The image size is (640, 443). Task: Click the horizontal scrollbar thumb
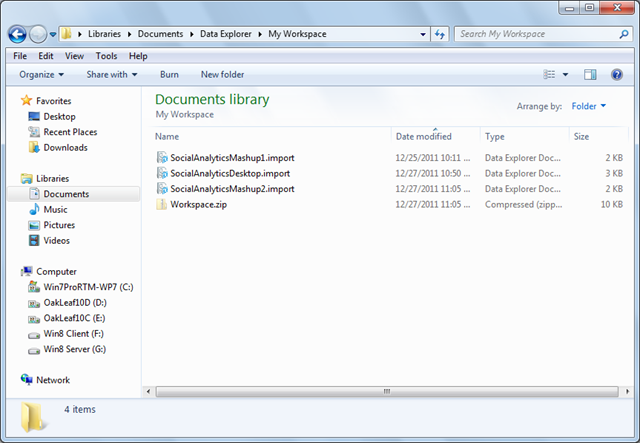point(387,392)
